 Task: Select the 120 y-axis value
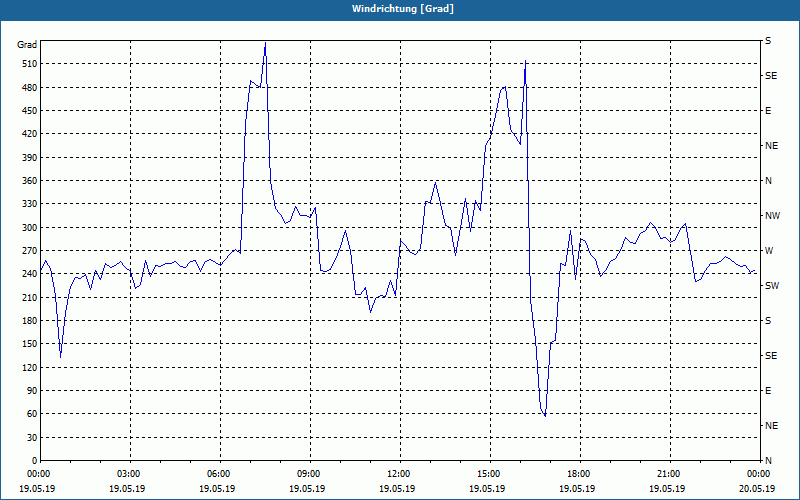point(30,367)
